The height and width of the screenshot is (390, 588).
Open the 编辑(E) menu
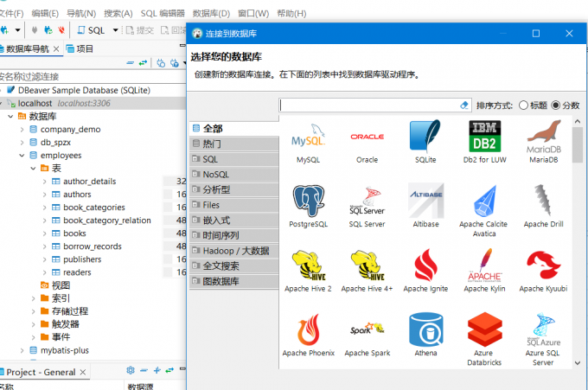(45, 14)
